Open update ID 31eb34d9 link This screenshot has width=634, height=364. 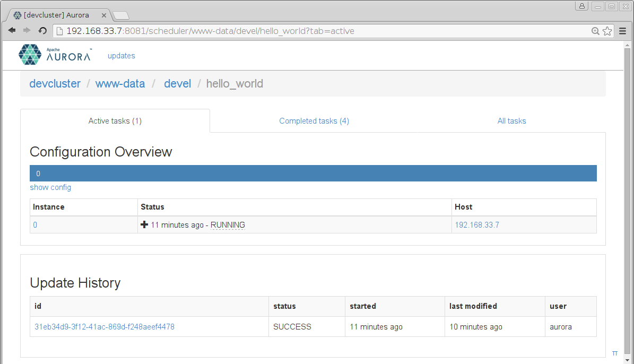pos(105,327)
